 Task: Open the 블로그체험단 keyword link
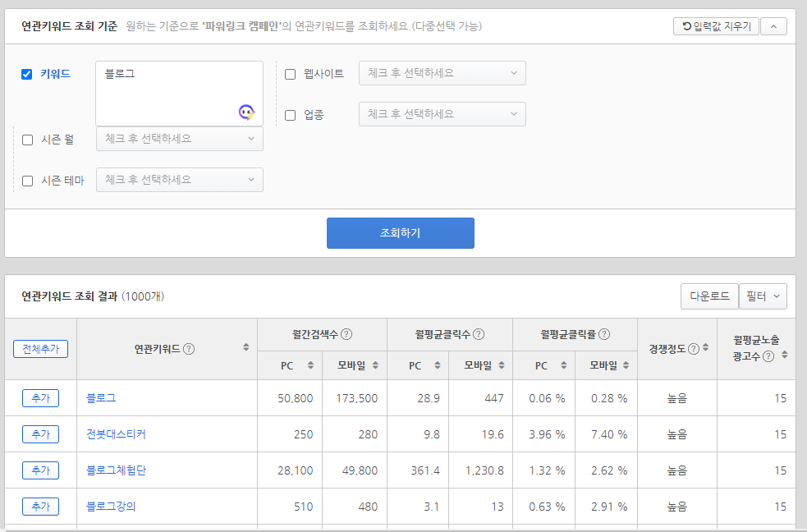coord(119,470)
